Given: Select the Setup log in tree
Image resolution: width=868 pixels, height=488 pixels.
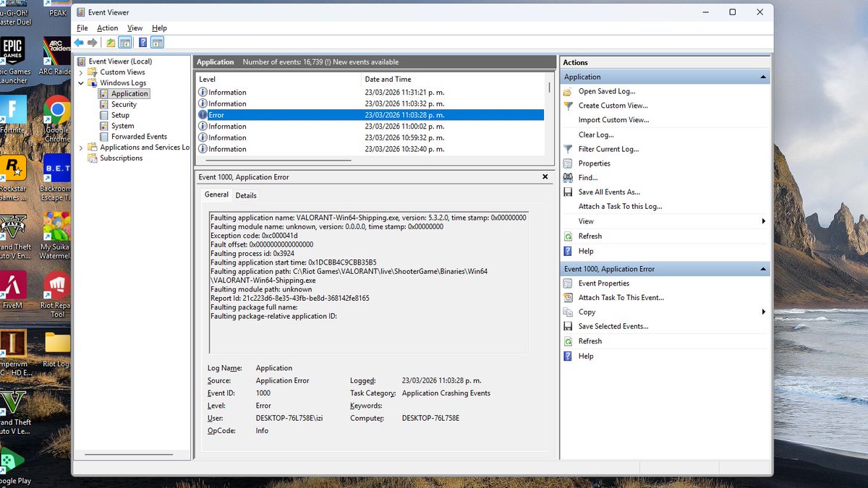Looking at the screenshot, I should coord(120,115).
